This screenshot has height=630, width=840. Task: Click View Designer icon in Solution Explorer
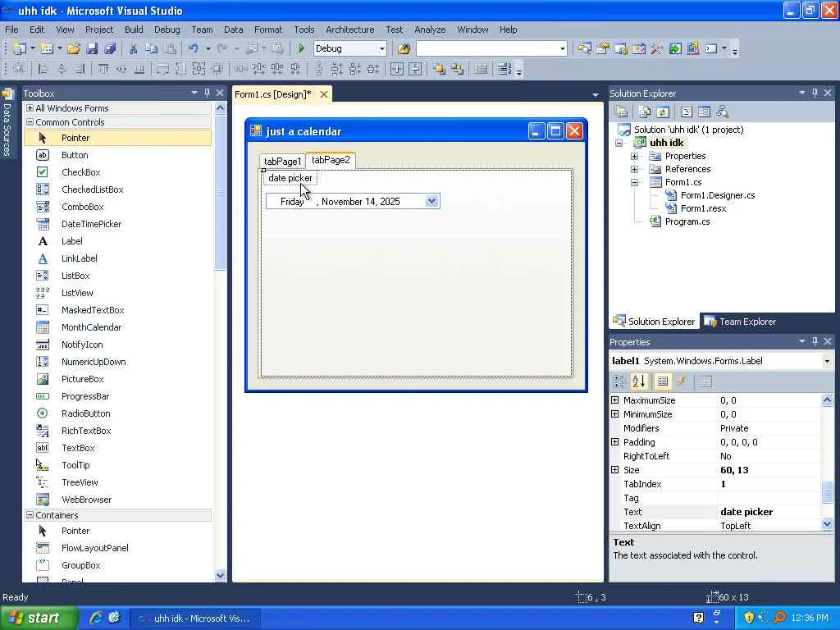(705, 112)
